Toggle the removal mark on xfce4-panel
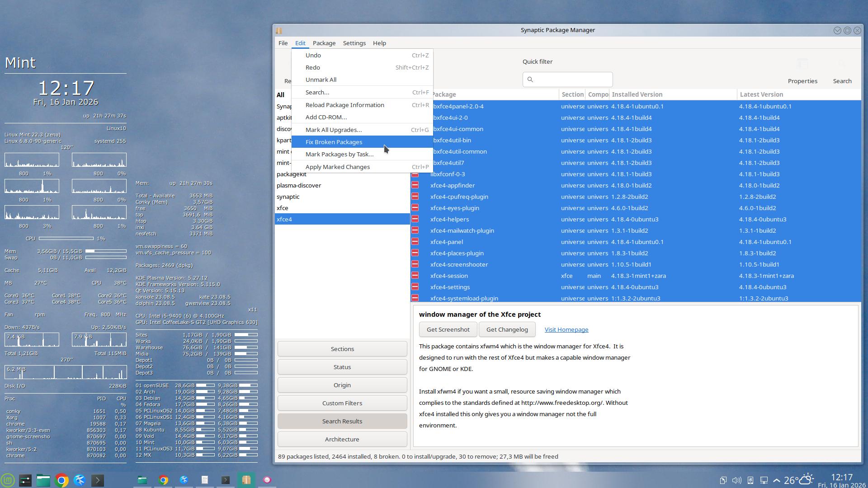Screen dimensions: 868x488 (x=415, y=242)
